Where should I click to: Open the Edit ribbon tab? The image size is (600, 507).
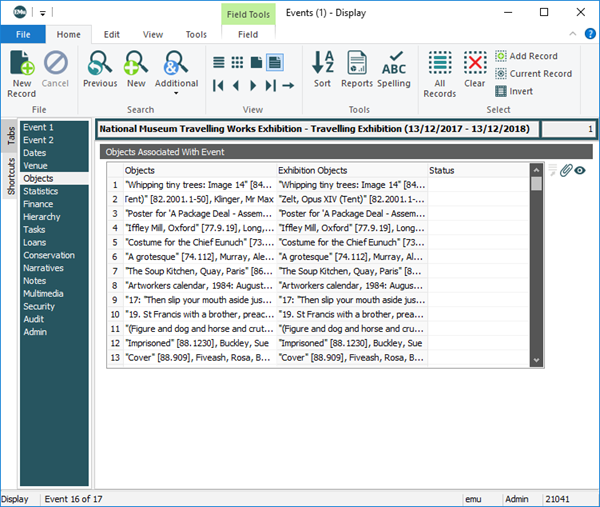[x=112, y=34]
